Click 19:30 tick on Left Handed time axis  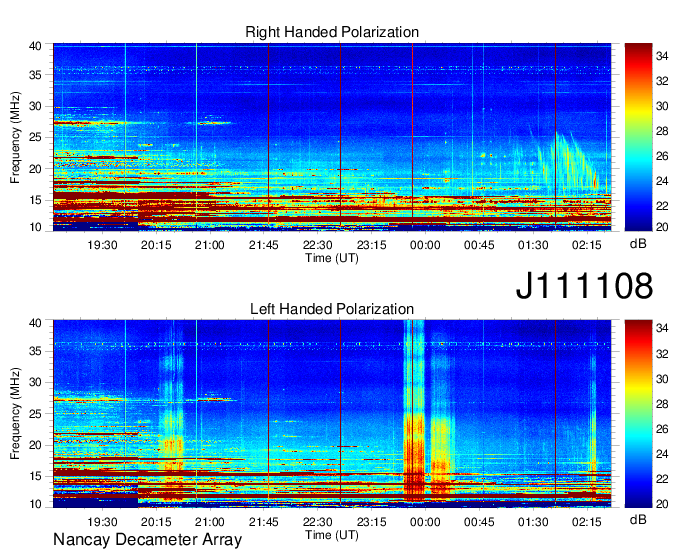point(102,522)
